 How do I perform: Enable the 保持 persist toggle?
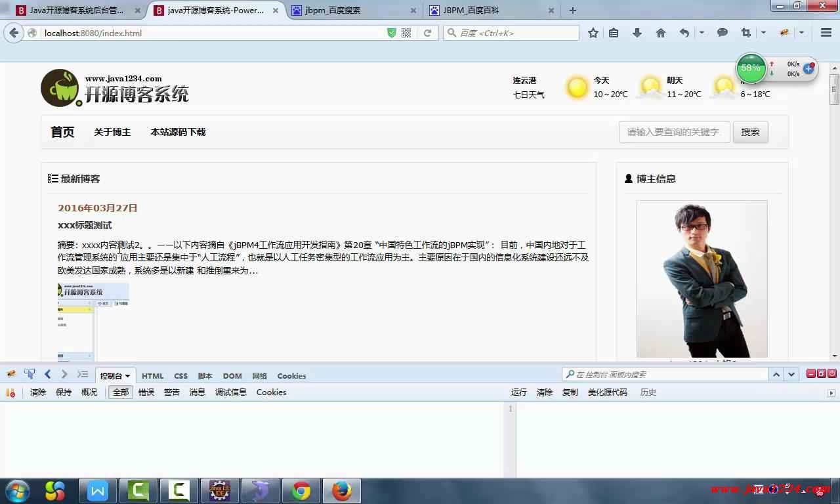coord(64,392)
